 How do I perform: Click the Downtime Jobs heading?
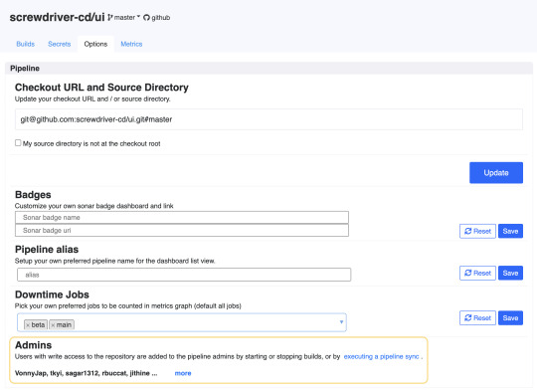(52, 294)
